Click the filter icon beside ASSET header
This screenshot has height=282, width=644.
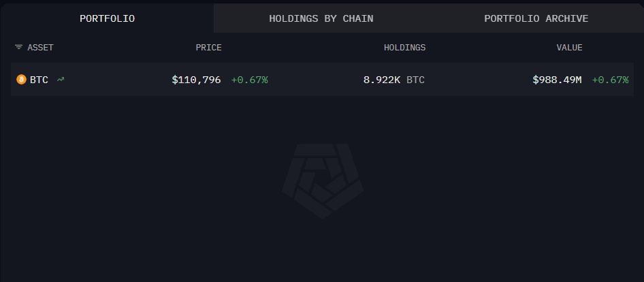18,48
